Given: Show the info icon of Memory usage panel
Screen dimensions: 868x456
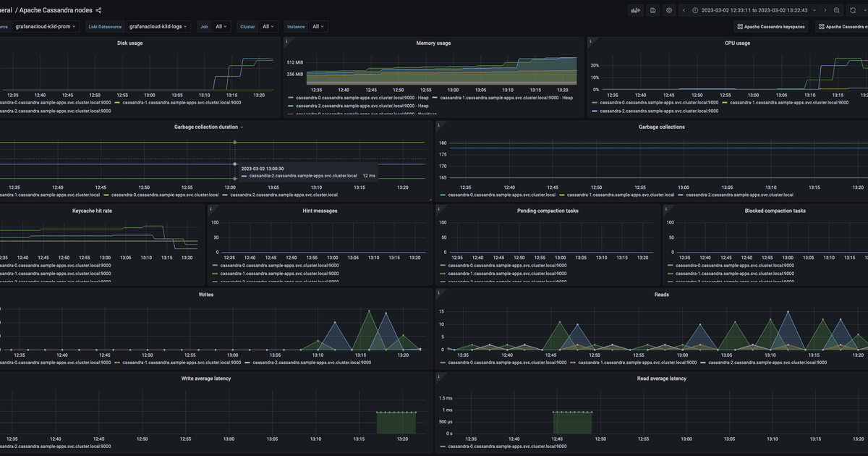Looking at the screenshot, I should click(288, 42).
